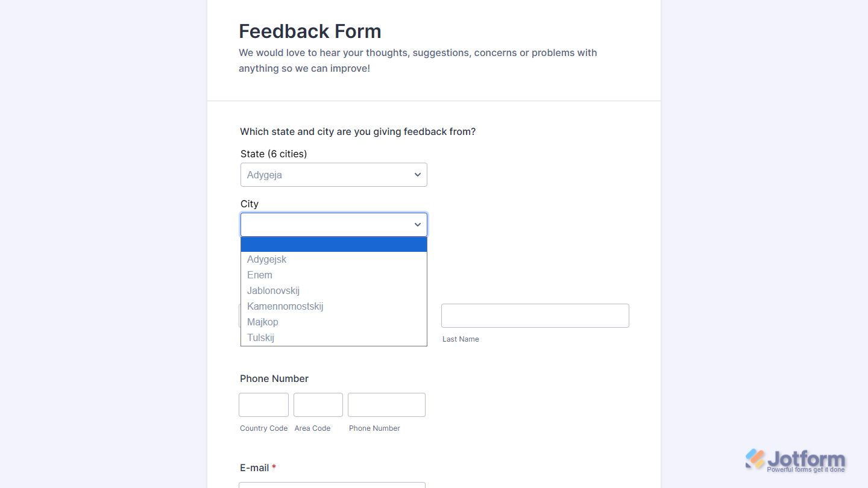Click the State dropdown chevron arrow
The height and width of the screenshot is (488, 868).
click(417, 174)
